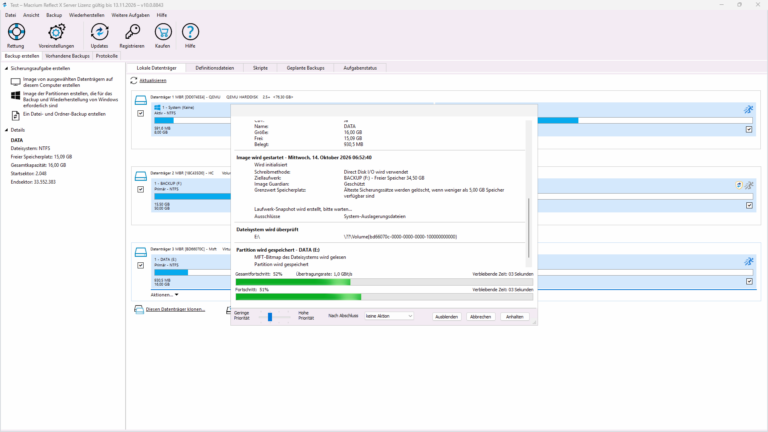Click the Ausblenden button in progress dialog
Viewport: 768px width, 432px height.
pyautogui.click(x=446, y=317)
